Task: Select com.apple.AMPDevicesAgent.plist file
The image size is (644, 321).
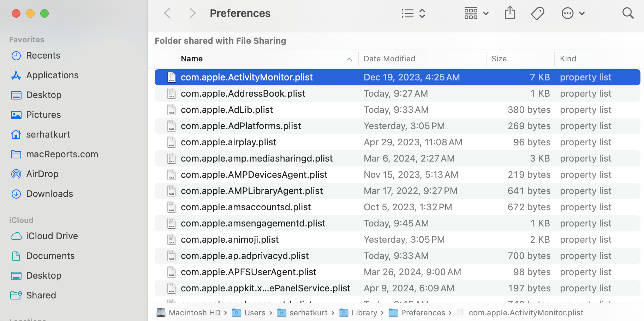Action: (x=397, y=175)
